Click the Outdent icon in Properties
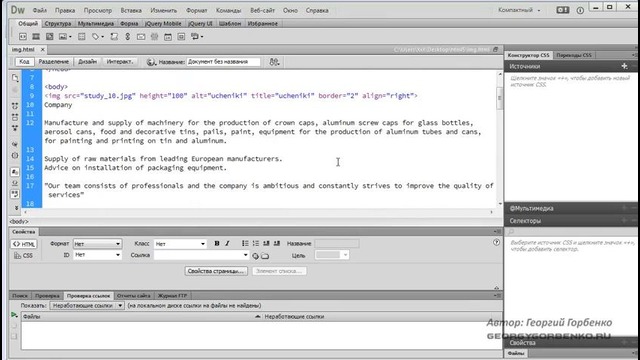This screenshot has height=360, width=640. (x=266, y=243)
